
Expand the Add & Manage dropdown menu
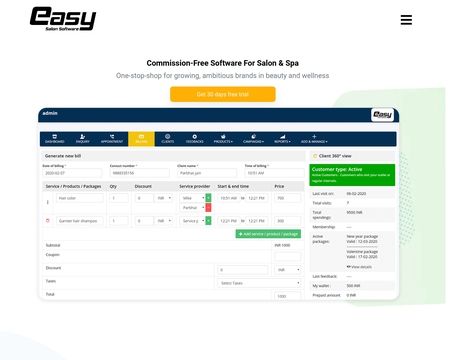[x=314, y=139]
